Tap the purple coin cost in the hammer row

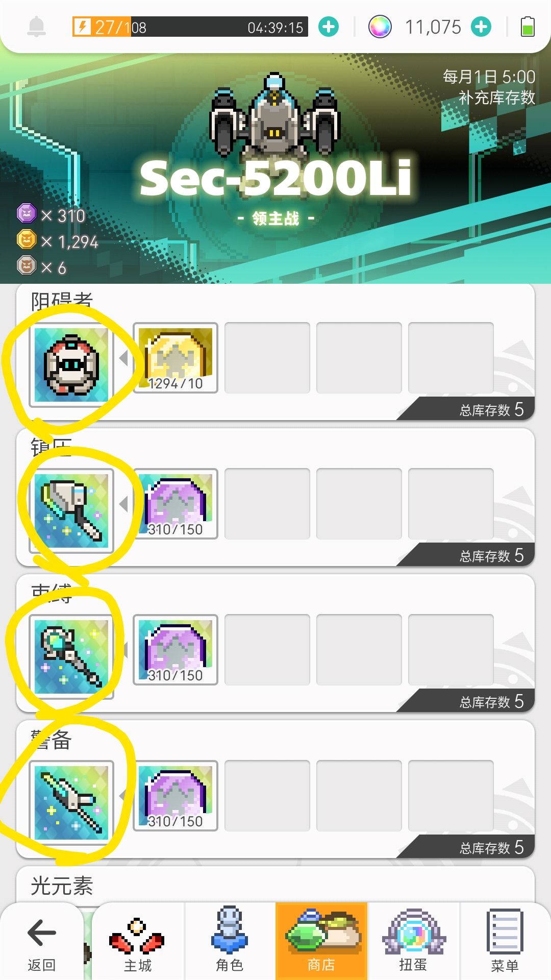176,504
